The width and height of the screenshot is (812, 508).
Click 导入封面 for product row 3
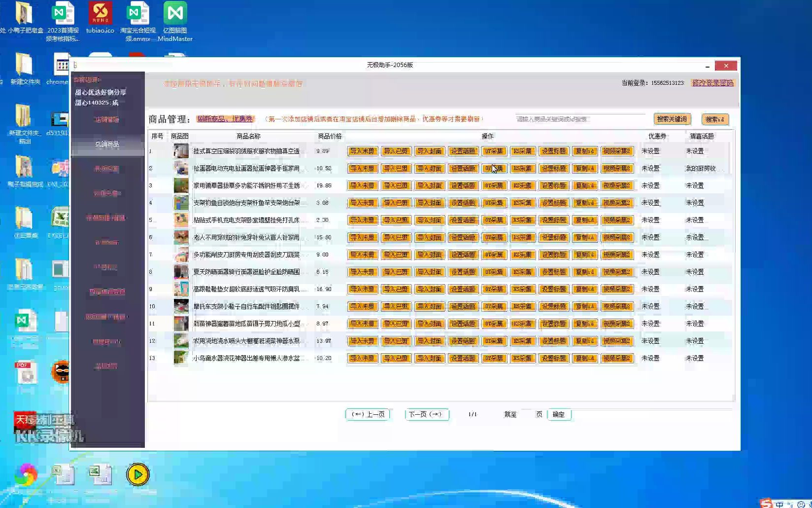pyautogui.click(x=429, y=185)
